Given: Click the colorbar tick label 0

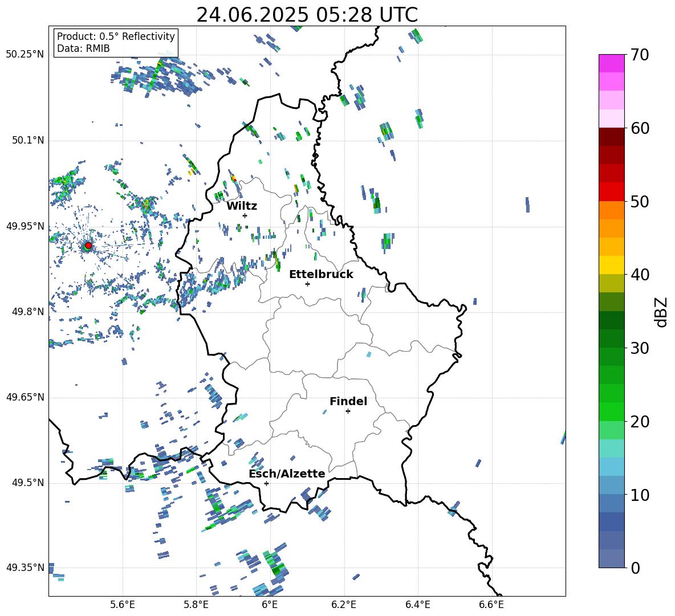Looking at the screenshot, I should click(635, 568).
